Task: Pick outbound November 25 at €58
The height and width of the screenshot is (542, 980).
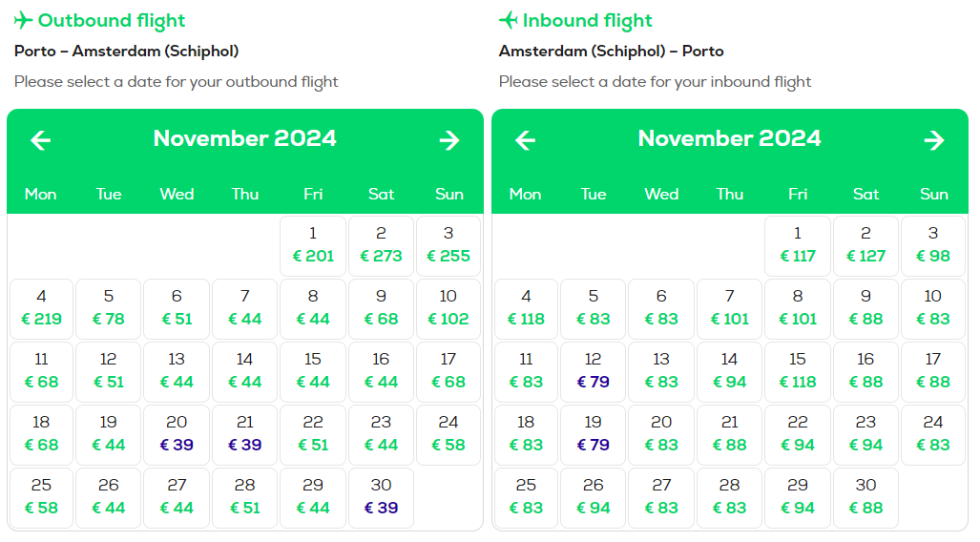Action: tap(41, 497)
